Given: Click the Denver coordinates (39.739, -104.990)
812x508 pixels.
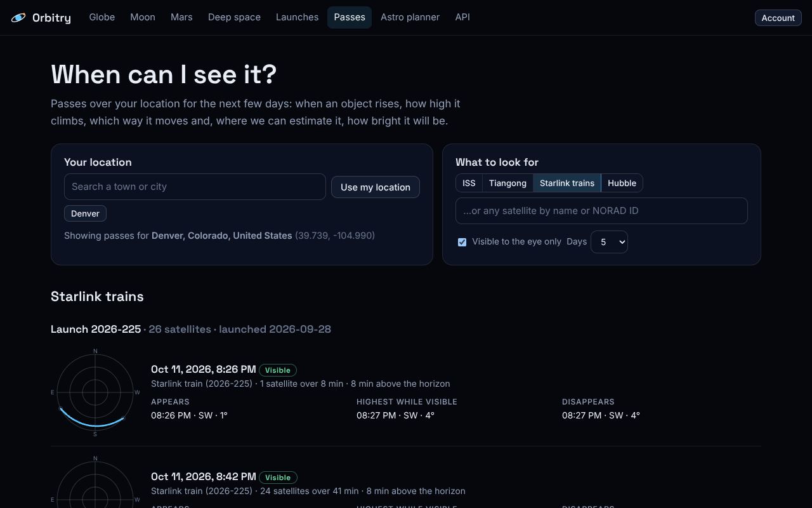Looking at the screenshot, I should [x=335, y=236].
